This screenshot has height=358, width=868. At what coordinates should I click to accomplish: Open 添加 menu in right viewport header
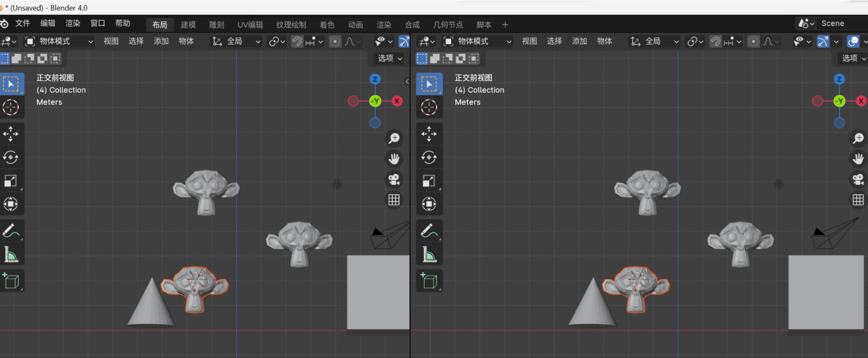(x=579, y=41)
